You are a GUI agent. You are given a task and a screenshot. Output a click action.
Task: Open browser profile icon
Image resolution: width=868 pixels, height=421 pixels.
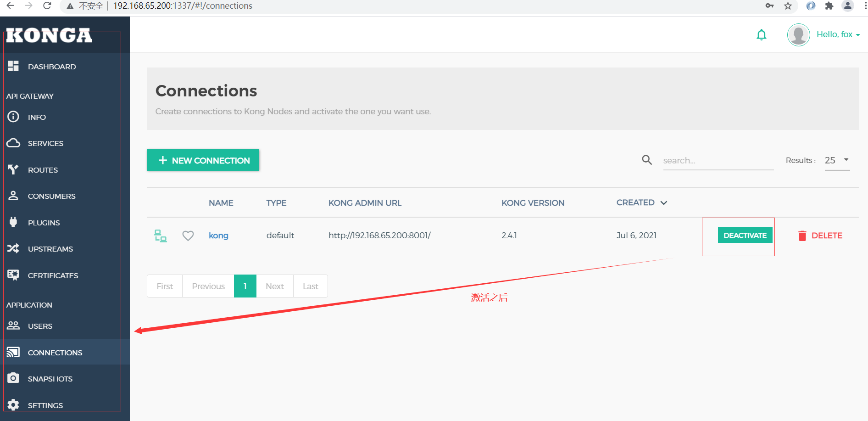[848, 6]
